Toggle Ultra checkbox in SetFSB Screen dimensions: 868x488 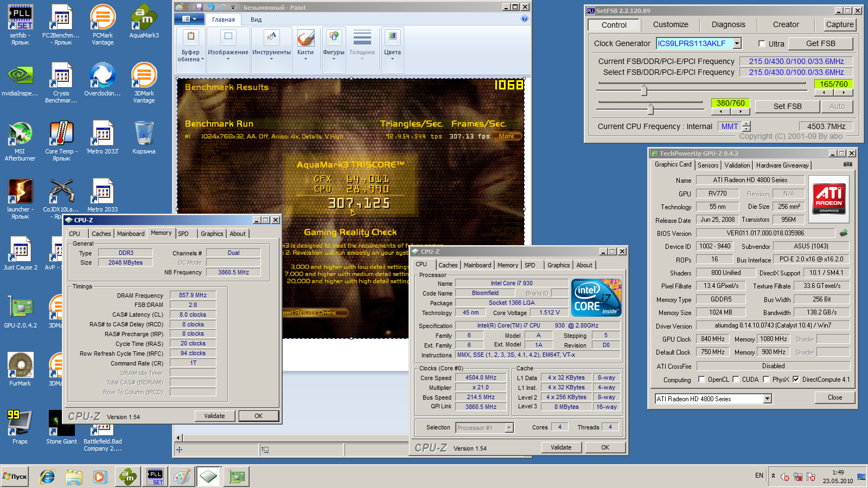762,44
